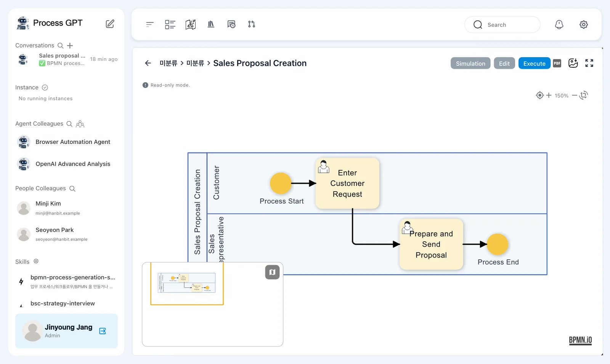Add a new conversation with plus icon
The height and width of the screenshot is (364, 610).
tap(70, 45)
